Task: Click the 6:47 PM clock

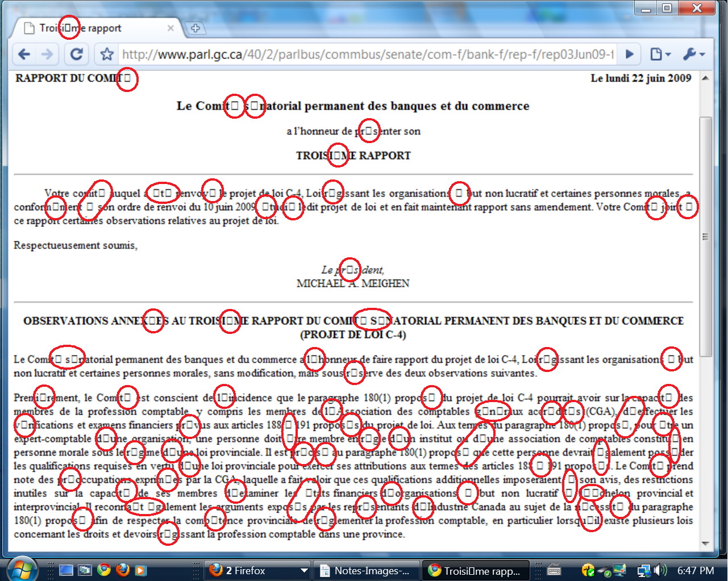Action: tap(696, 570)
